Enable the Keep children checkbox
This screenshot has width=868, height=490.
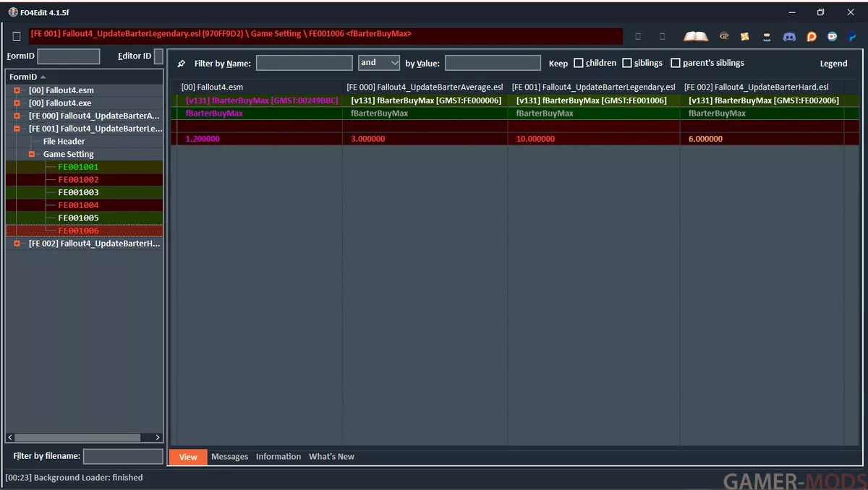point(578,63)
